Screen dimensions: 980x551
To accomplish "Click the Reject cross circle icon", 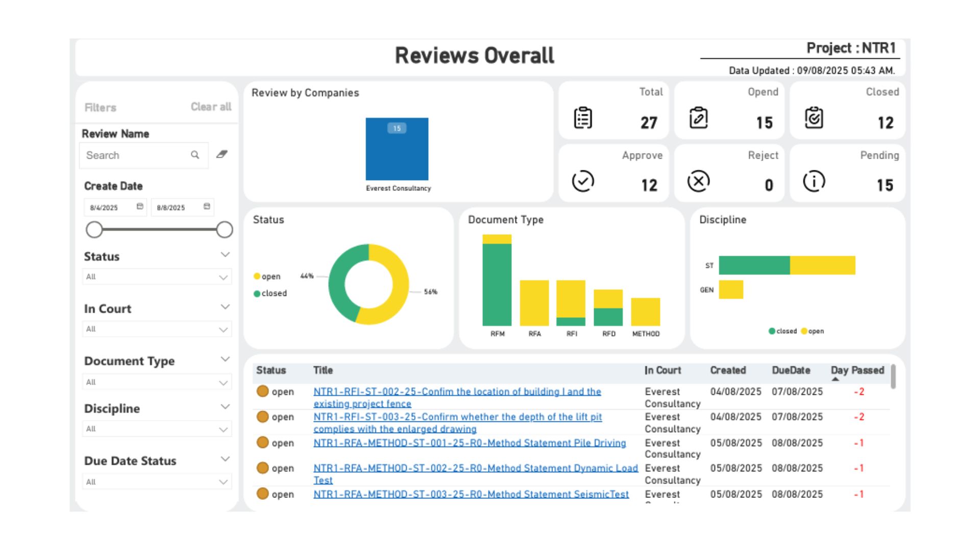I will pyautogui.click(x=698, y=181).
